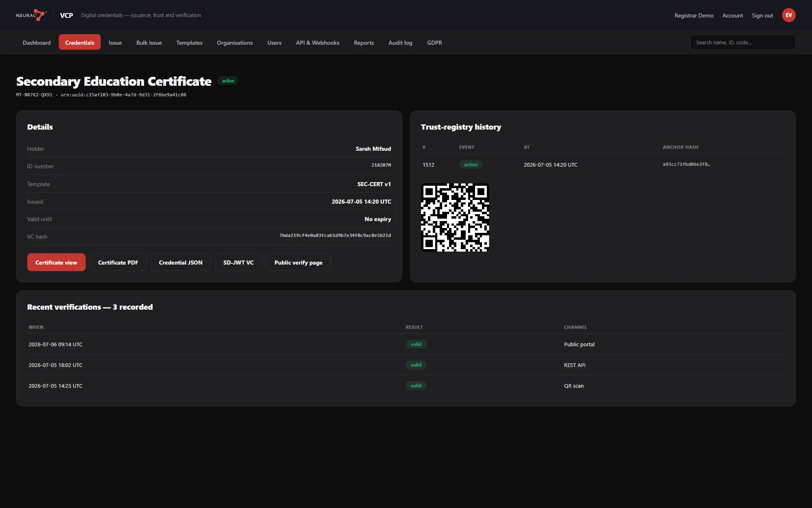
Task: Select anchor hash a93cc71fbd06e2f8…
Action: point(687,164)
